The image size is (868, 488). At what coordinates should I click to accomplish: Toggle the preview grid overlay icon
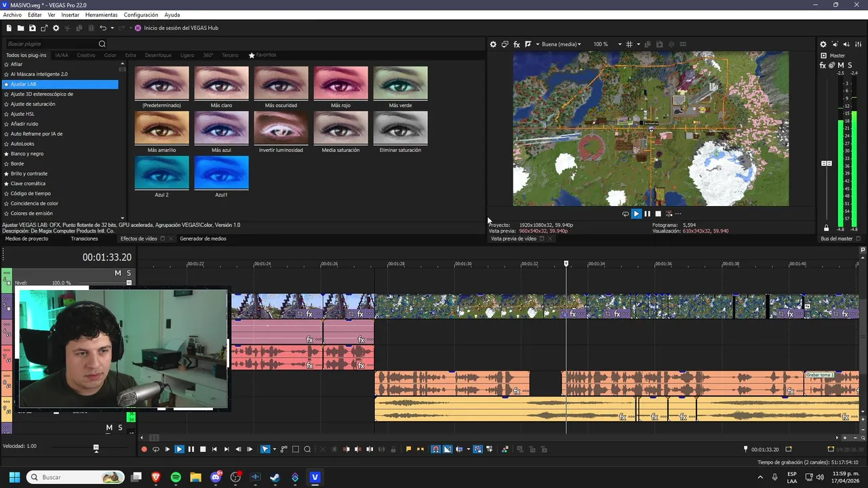pos(629,44)
